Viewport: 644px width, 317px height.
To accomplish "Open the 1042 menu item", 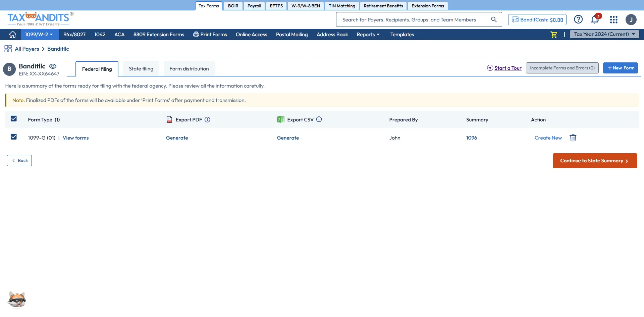I will point(100,34).
